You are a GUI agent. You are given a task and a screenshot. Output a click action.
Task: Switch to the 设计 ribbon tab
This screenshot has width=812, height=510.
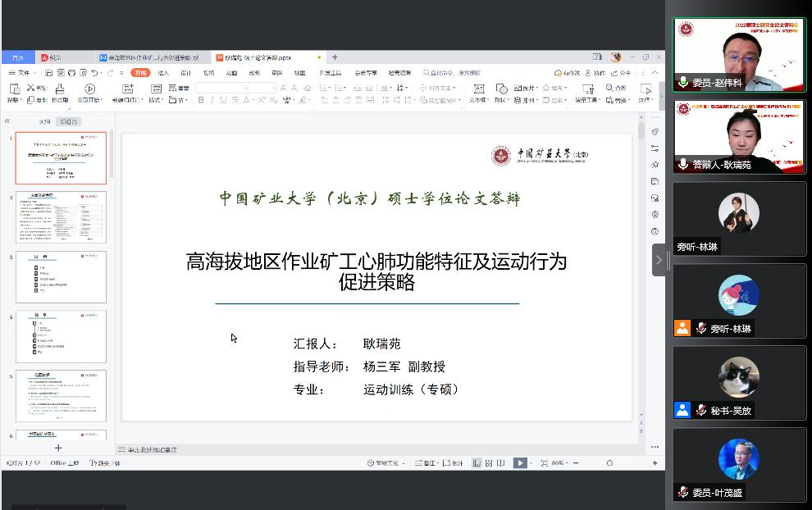tap(186, 73)
